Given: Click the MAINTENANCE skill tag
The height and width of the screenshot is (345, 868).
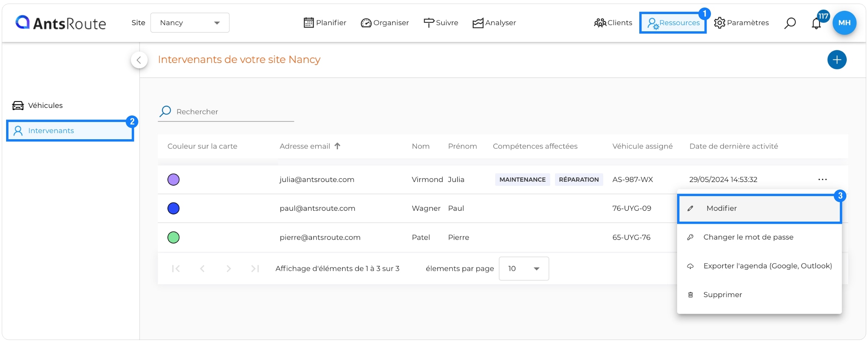Looking at the screenshot, I should pyautogui.click(x=522, y=180).
